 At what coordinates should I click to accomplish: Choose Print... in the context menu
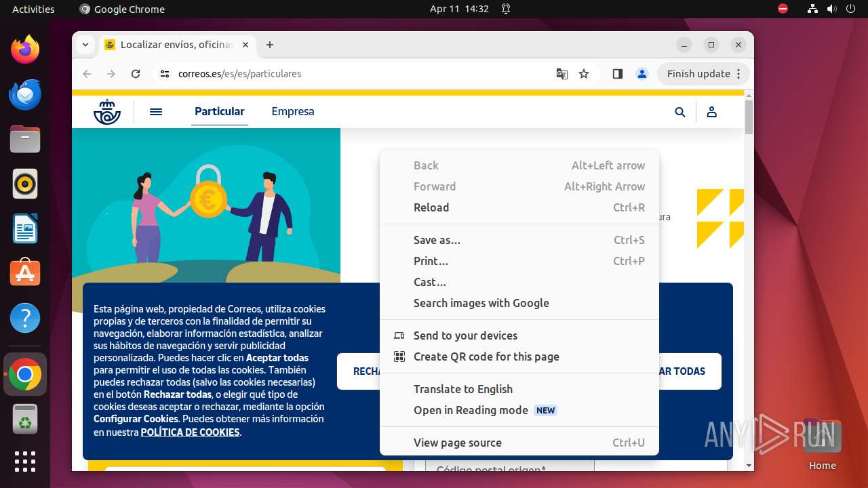(x=519, y=261)
